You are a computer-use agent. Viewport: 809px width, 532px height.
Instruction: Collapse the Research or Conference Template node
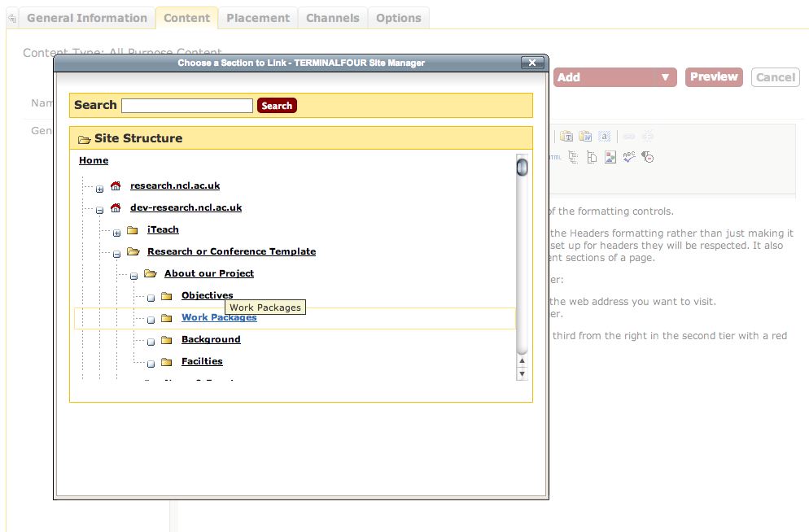click(116, 255)
